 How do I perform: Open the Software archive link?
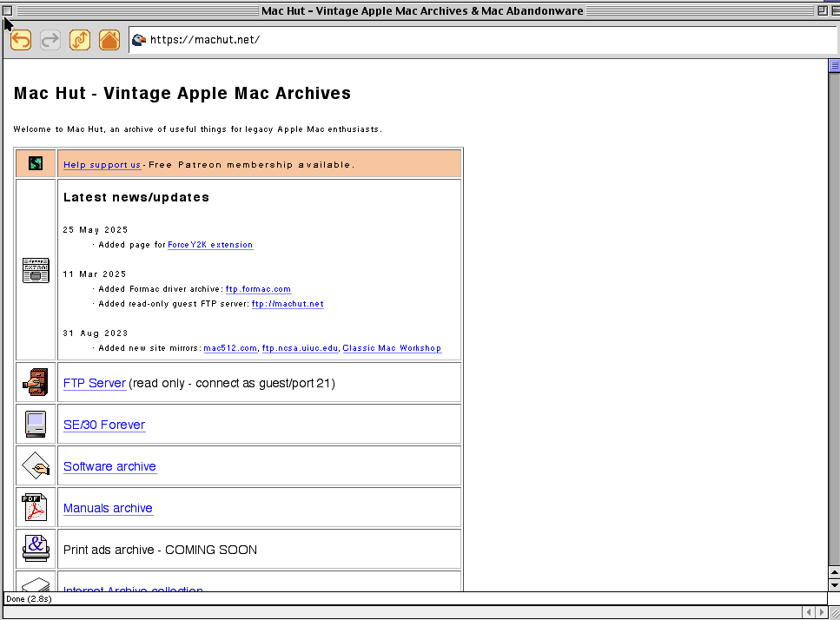(x=109, y=466)
